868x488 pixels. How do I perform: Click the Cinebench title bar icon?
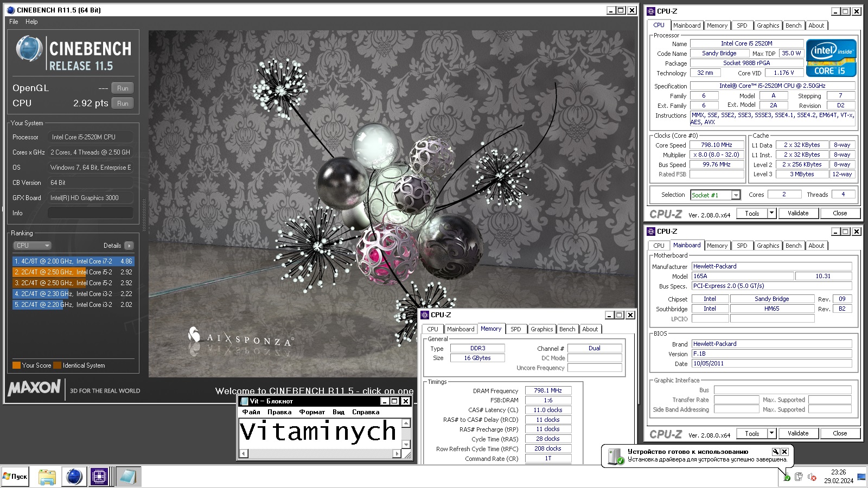pyautogui.click(x=11, y=10)
